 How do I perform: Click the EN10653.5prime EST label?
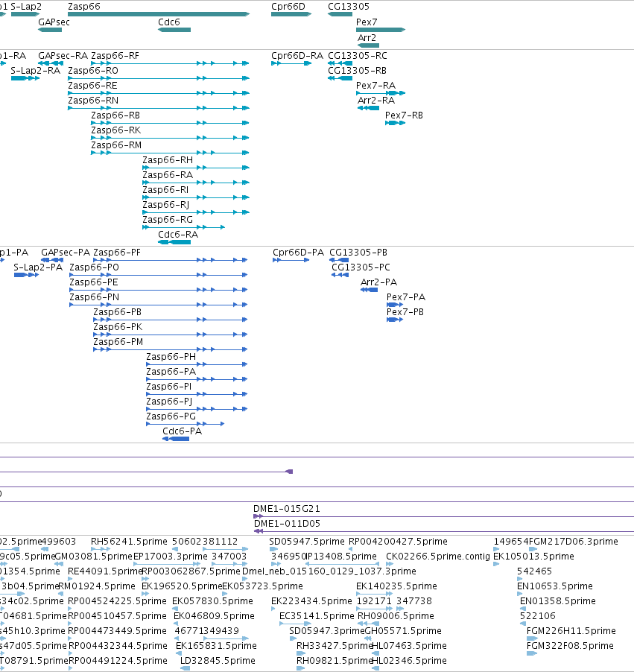tap(555, 586)
